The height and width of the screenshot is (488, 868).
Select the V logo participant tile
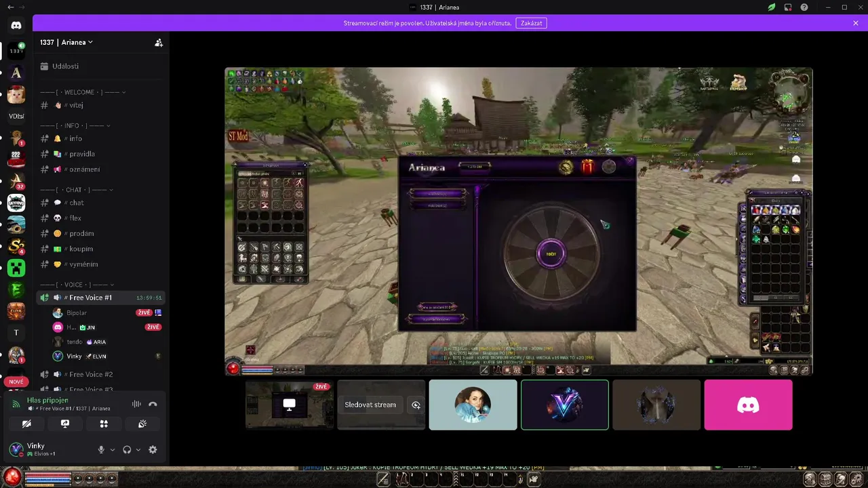[565, 405]
